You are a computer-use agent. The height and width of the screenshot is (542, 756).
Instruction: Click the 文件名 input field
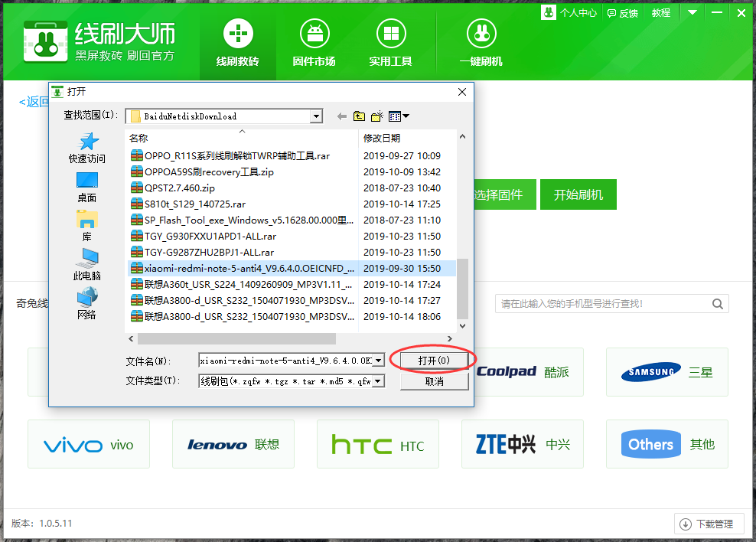point(286,361)
